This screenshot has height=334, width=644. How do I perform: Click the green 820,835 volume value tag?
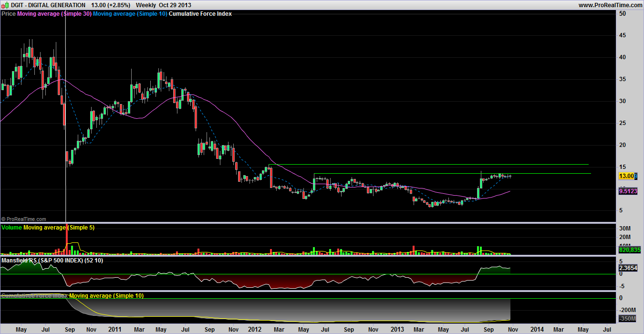pos(629,250)
